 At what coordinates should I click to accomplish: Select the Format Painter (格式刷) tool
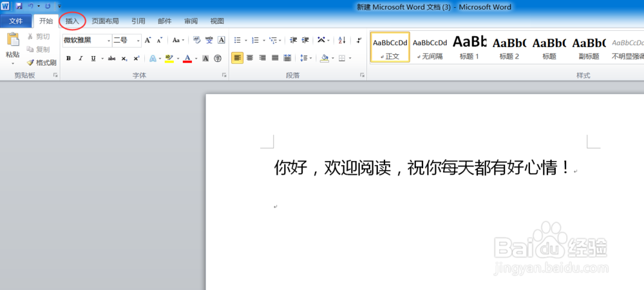[x=41, y=63]
